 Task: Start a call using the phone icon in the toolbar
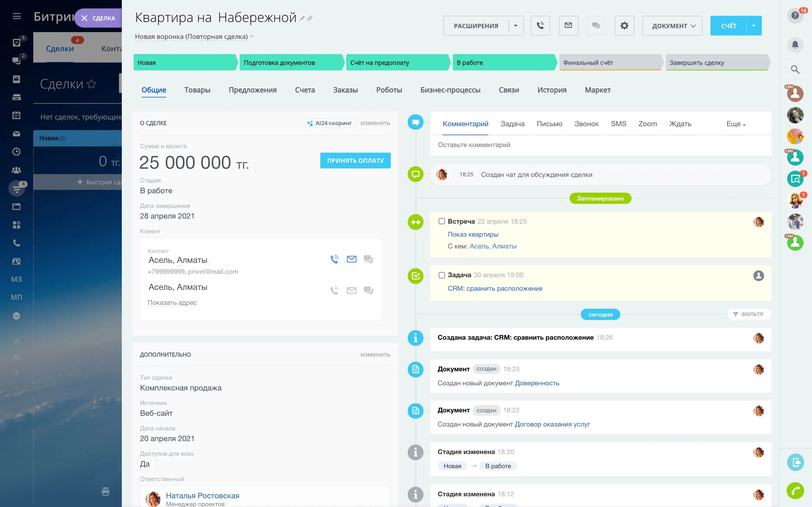[540, 25]
